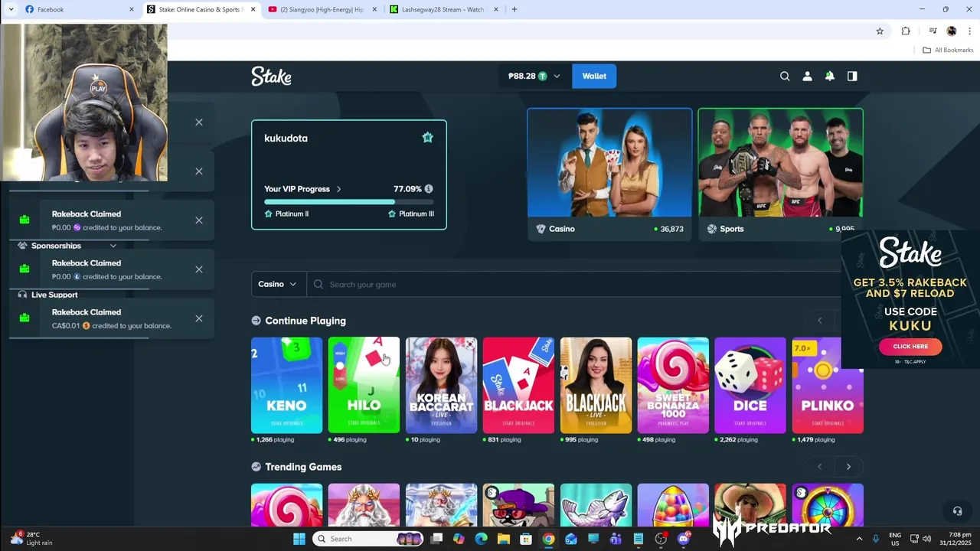This screenshot has width=980, height=551.
Task: Open Microsoft Edge from taskbar
Action: pos(481,539)
